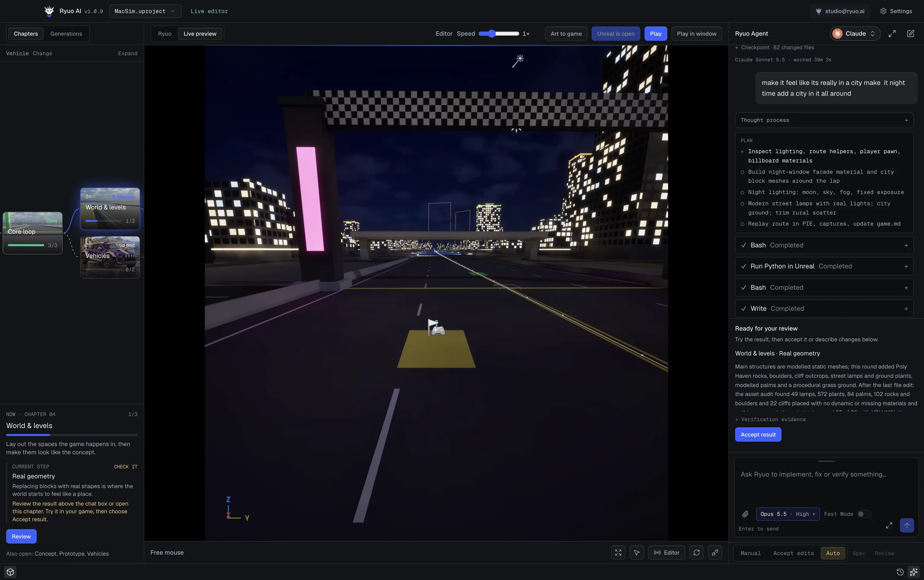This screenshot has width=924, height=580.
Task: Select the mouse cursor pointer tool icon
Action: pyautogui.click(x=637, y=553)
